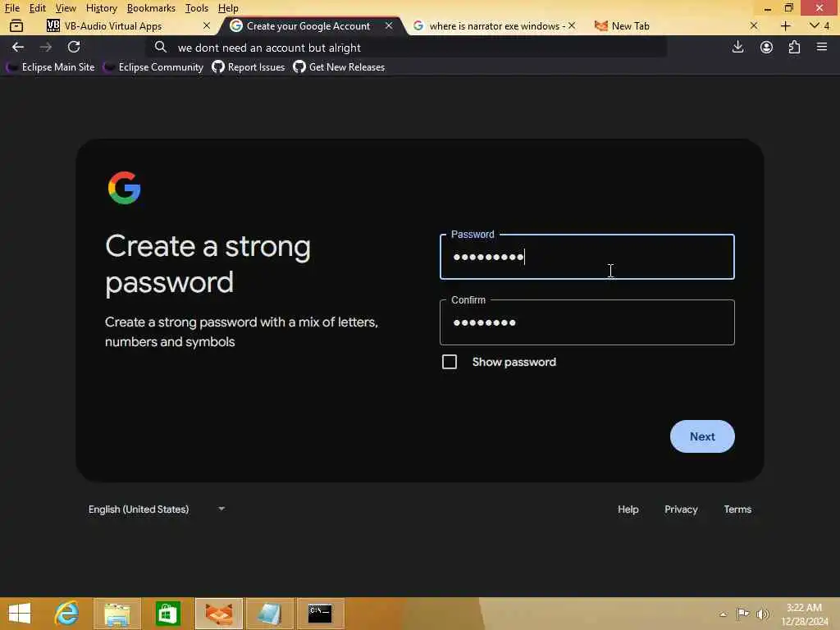840x630 pixels.
Task: Click the "Create a strong password" heading
Action: 208,264
